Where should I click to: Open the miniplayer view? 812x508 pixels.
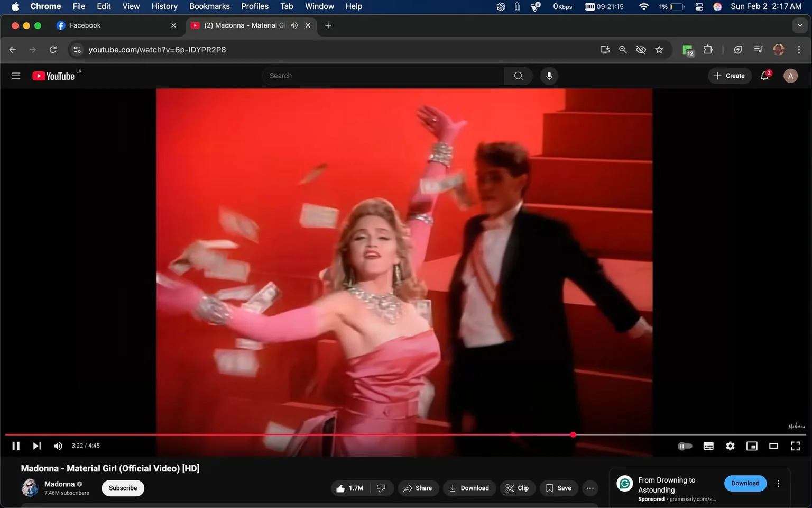pyautogui.click(x=752, y=446)
